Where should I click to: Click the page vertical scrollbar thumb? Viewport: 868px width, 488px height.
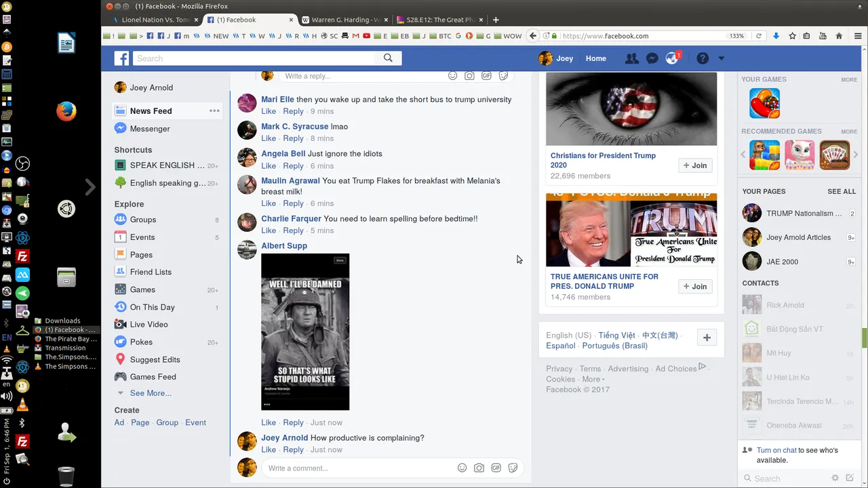864,337
